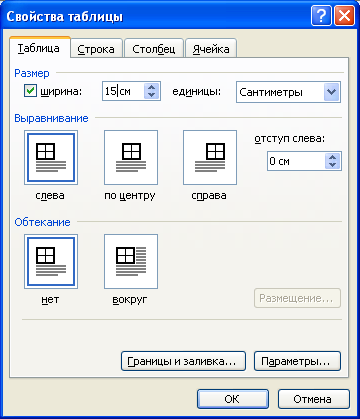Switch to the "Строка" tab
Viewport: 360px width, 419px height.
tap(96, 49)
